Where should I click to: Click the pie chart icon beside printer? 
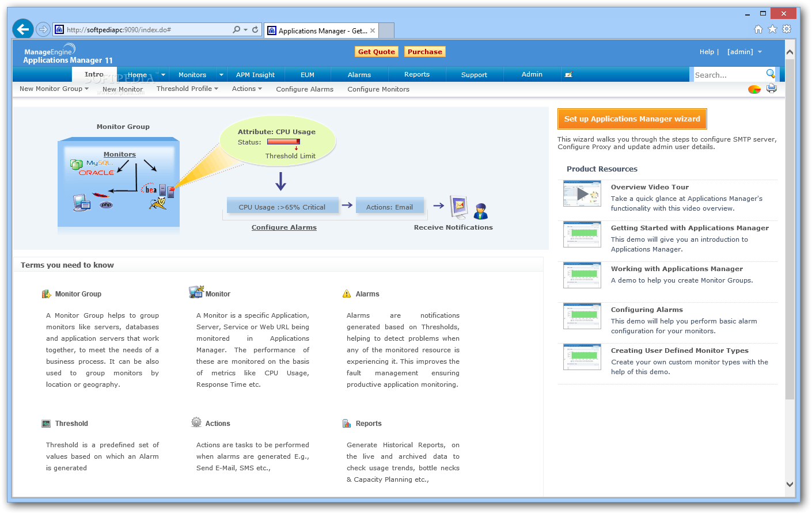754,89
